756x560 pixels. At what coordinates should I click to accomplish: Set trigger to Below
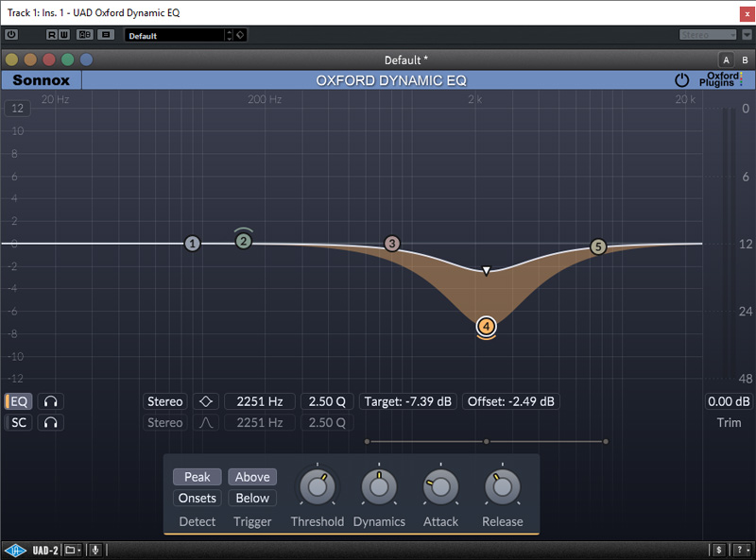pos(252,498)
